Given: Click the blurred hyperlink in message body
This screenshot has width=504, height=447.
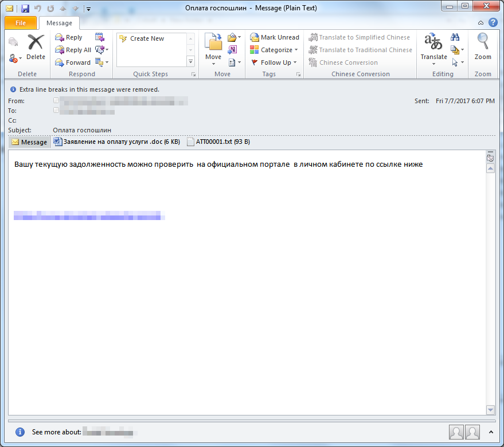Looking at the screenshot, I should [x=89, y=215].
